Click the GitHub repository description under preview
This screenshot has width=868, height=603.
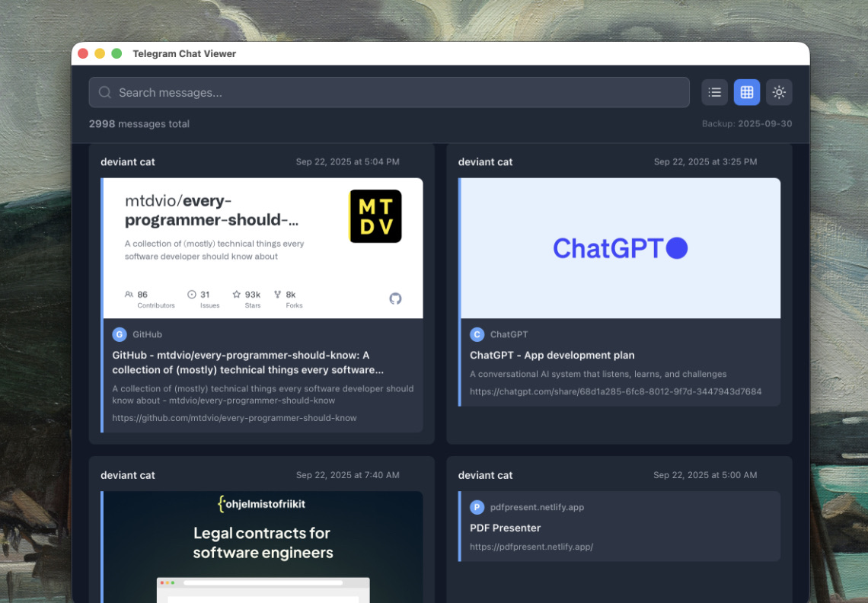263,394
